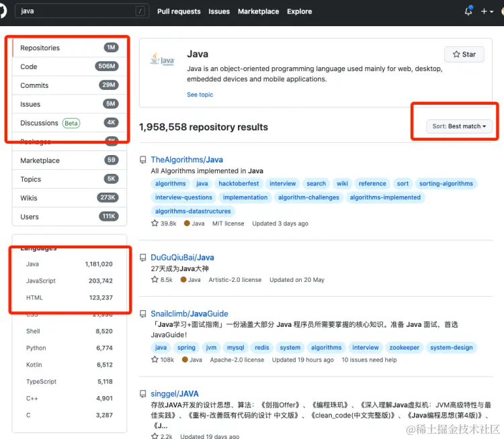Screen dimensions: 504x439
Task: Click the GitHub logo in header
Action: (3, 11)
